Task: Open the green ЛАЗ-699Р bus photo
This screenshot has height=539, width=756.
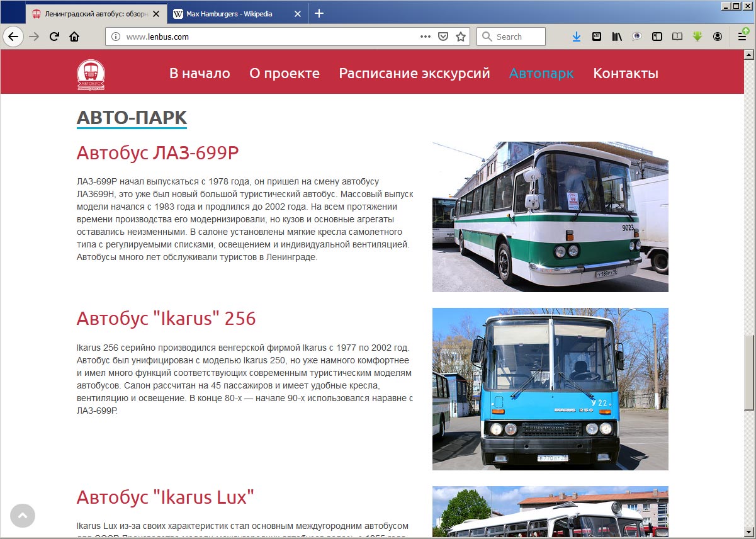Action: coord(550,217)
